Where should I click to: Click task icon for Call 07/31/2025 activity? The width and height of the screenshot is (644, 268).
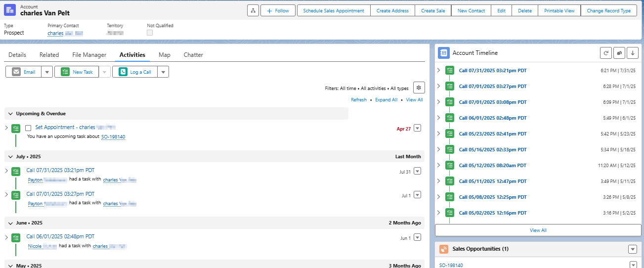click(16, 171)
